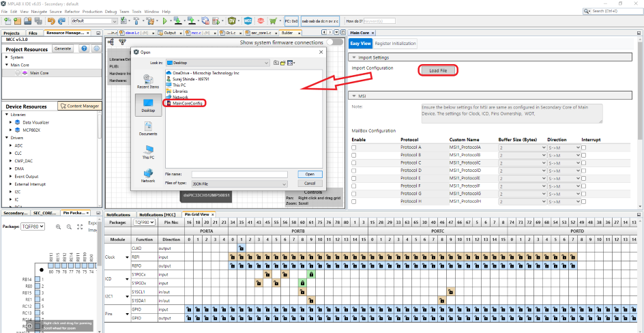Click the Up One Level icon in Open dialog
The width and height of the screenshot is (644, 333).
coord(277,63)
